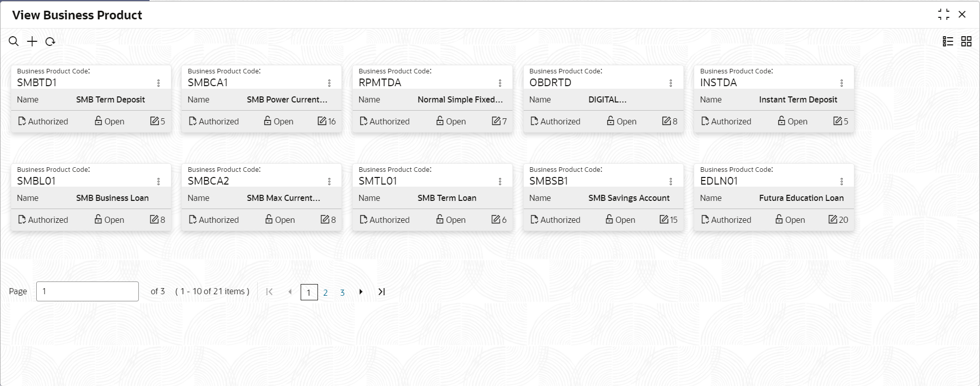Go to page 2

[x=325, y=293]
